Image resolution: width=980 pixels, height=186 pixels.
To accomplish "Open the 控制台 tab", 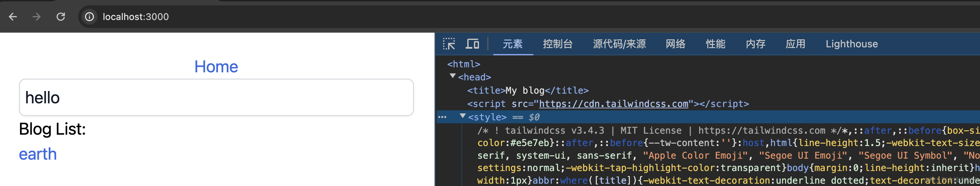I will 557,44.
